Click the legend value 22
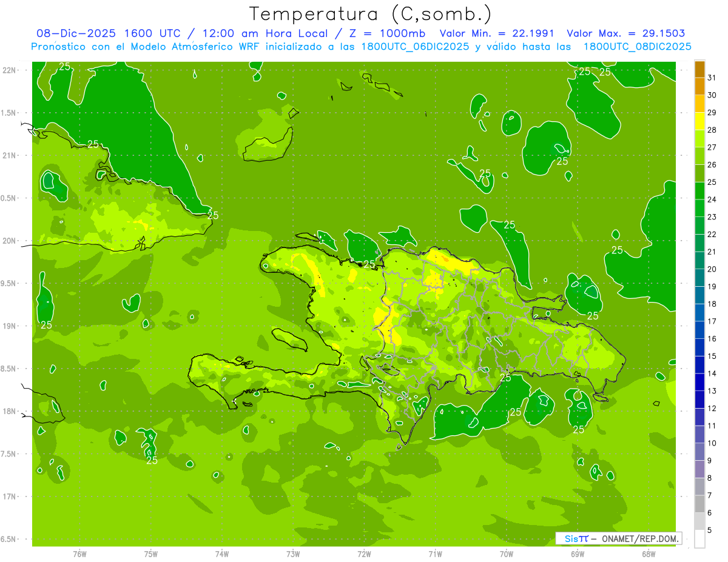The width and height of the screenshot is (728, 562). tap(712, 234)
